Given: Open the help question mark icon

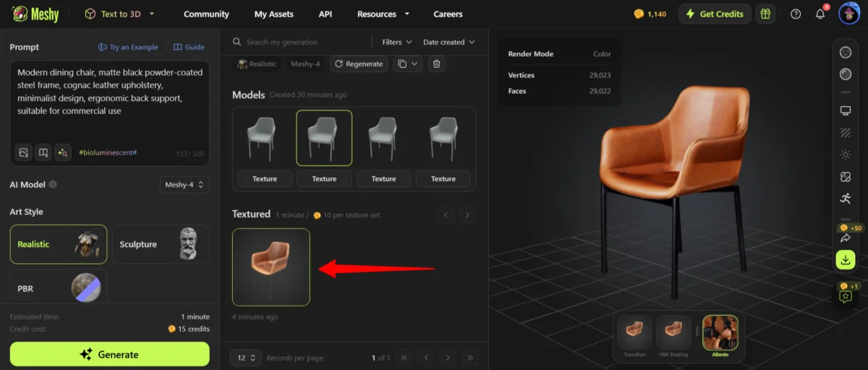Looking at the screenshot, I should coord(796,14).
